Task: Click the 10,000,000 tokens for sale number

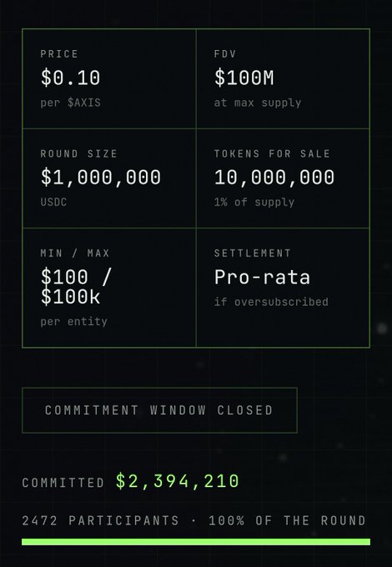Action: click(x=274, y=177)
